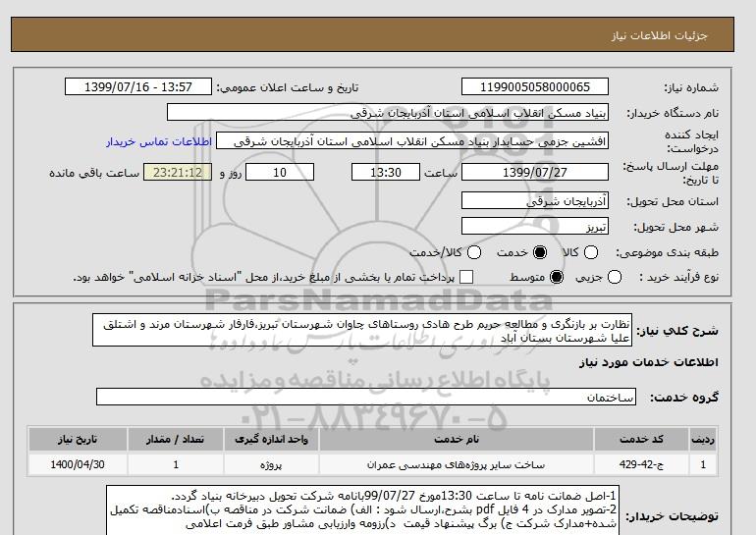Screen dimensions: 756x535
Task: Click the announcement date field 1399/07/16 - 13:57
Action: [138, 86]
